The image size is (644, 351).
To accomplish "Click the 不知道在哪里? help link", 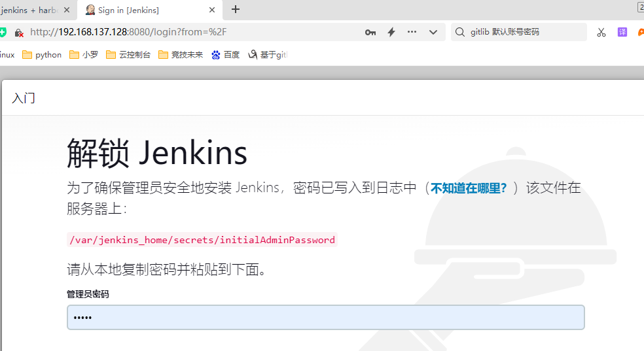I will [469, 188].
